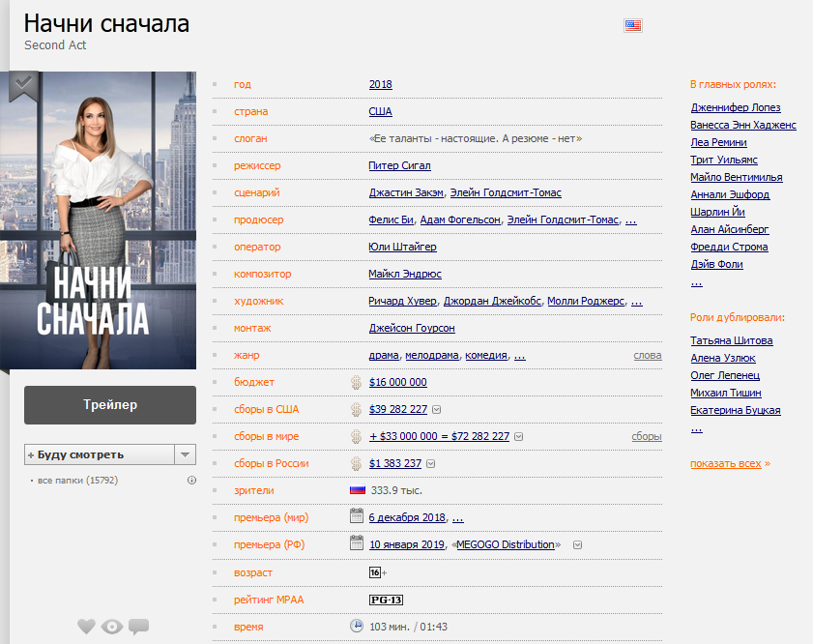Expand more artists via ellipsis in художник row
The height and width of the screenshot is (644, 813).
tap(637, 302)
